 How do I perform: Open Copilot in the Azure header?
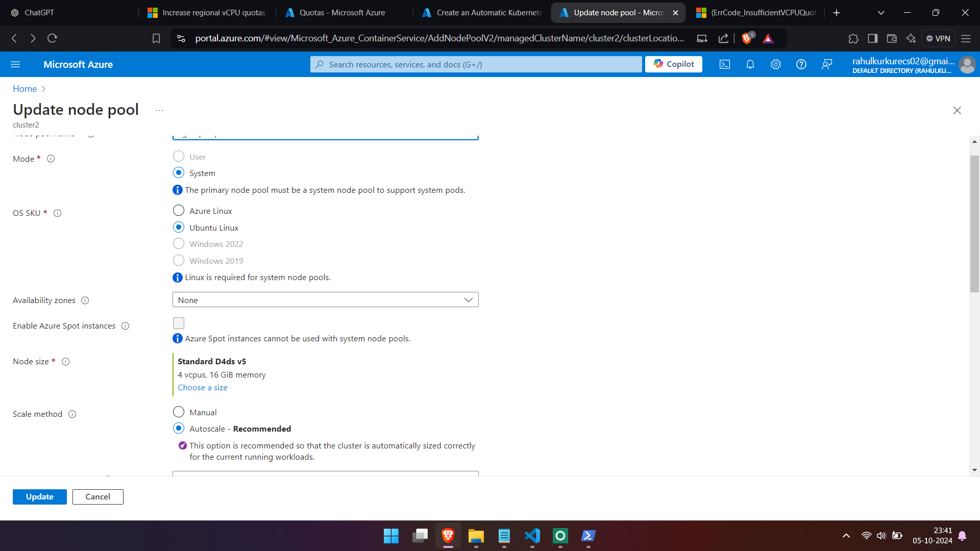tap(674, 64)
